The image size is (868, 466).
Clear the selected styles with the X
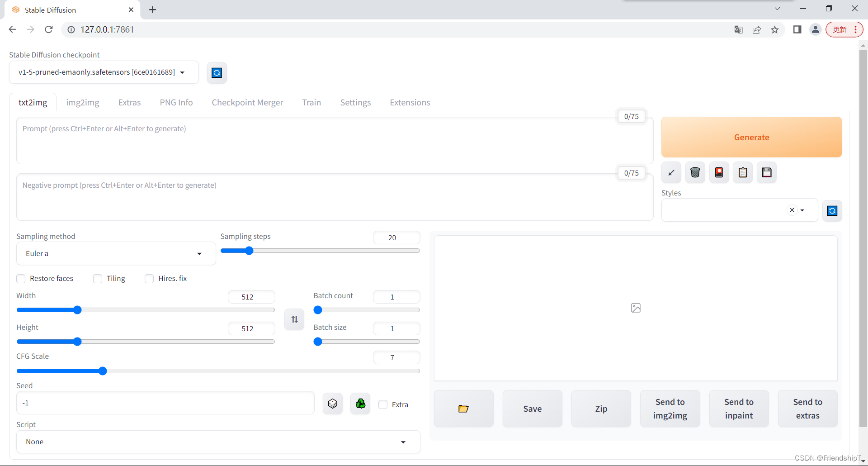tap(792, 210)
